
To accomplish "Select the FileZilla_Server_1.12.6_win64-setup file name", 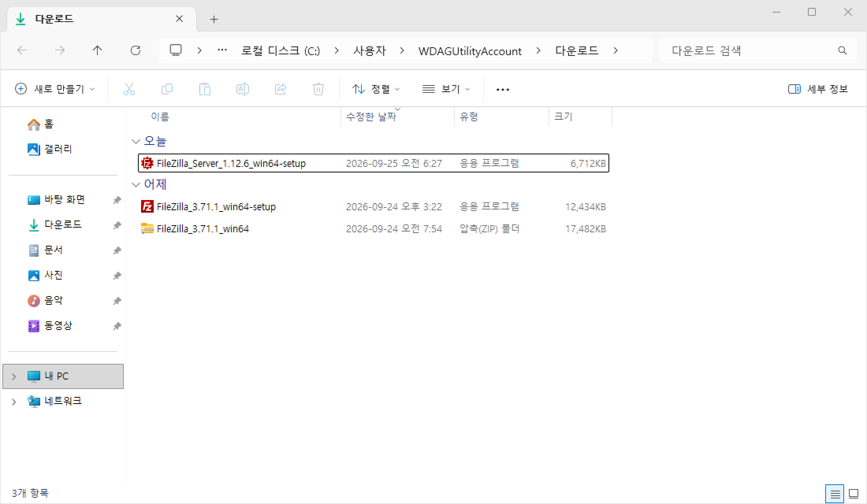I will point(231,163).
